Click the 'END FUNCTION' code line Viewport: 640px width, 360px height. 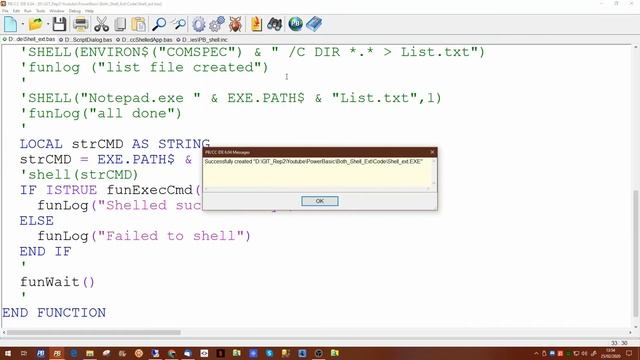click(54, 313)
